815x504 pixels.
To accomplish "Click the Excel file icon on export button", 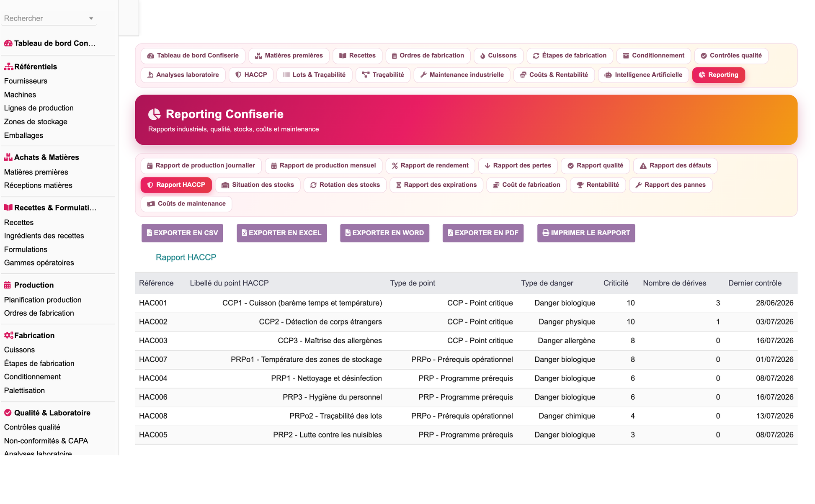I will pyautogui.click(x=245, y=233).
